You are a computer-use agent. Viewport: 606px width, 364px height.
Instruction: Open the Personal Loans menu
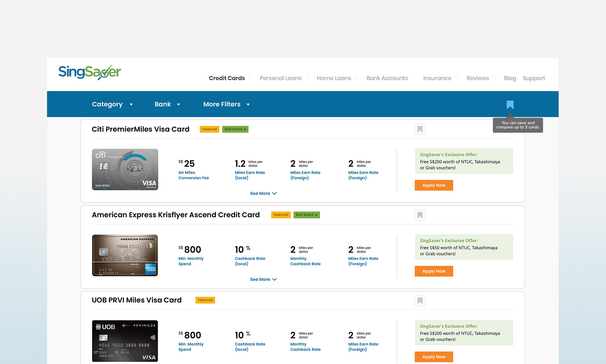coord(284,78)
